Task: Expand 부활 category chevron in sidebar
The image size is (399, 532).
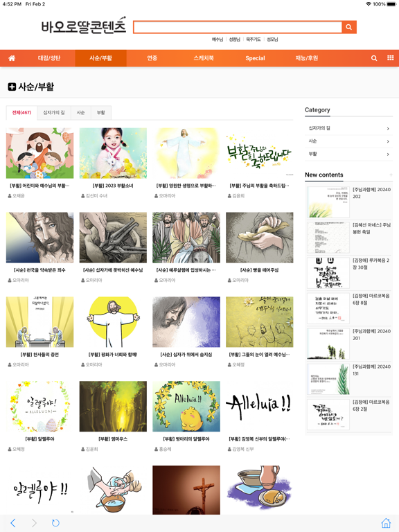Action: click(x=388, y=154)
